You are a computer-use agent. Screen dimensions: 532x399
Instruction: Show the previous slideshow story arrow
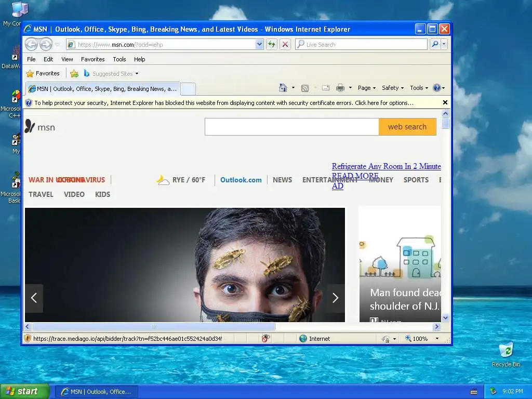pyautogui.click(x=34, y=298)
